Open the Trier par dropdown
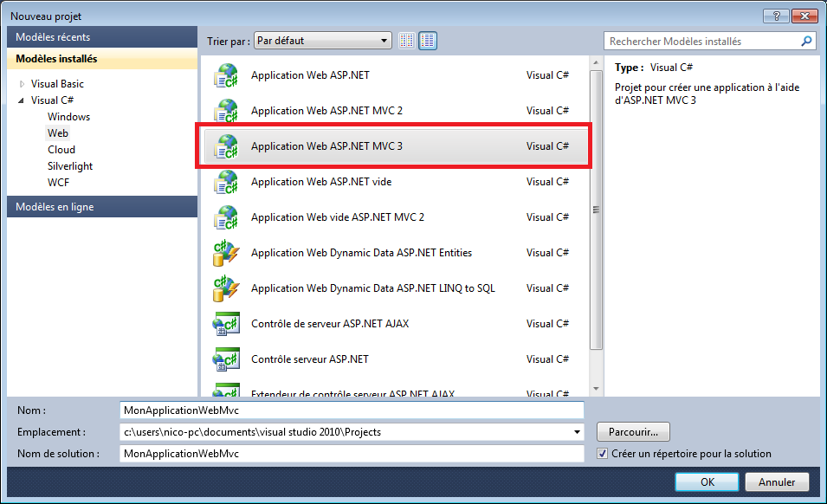827x504 pixels. (x=322, y=41)
